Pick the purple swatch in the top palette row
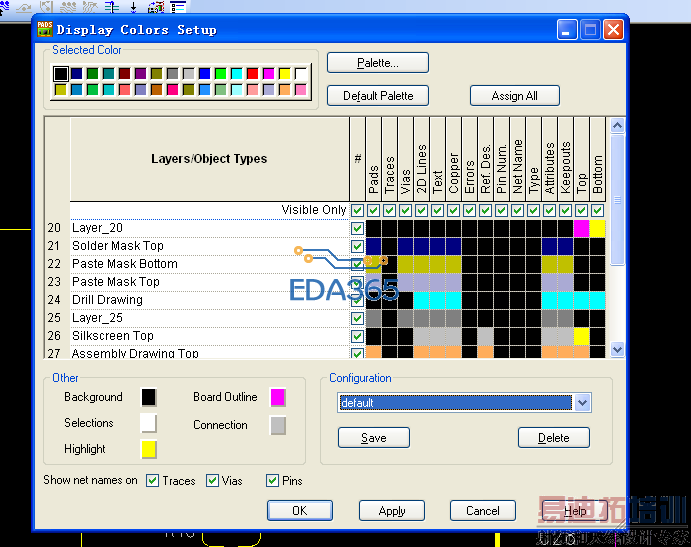This screenshot has width=691, height=547. 141,74
